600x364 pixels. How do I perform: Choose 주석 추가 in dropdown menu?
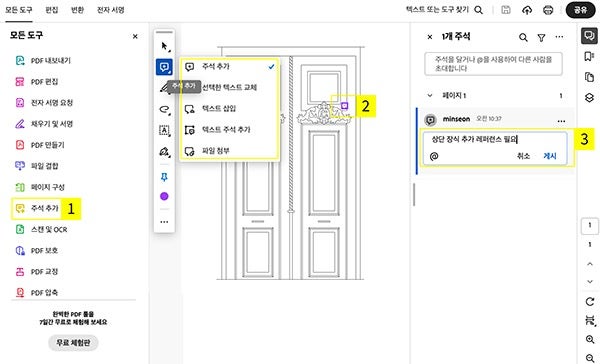coord(229,67)
